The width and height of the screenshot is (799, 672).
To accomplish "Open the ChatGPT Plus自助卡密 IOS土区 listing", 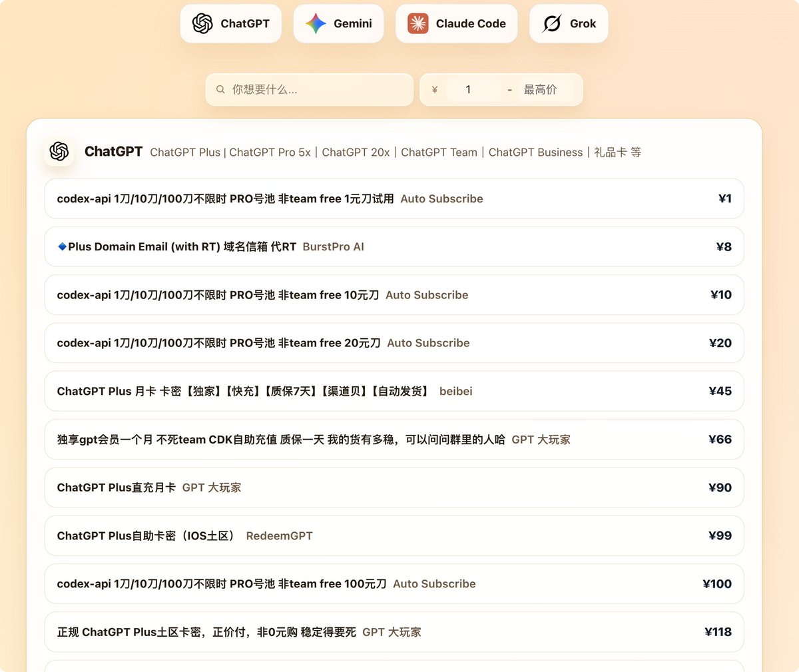I will click(x=394, y=535).
